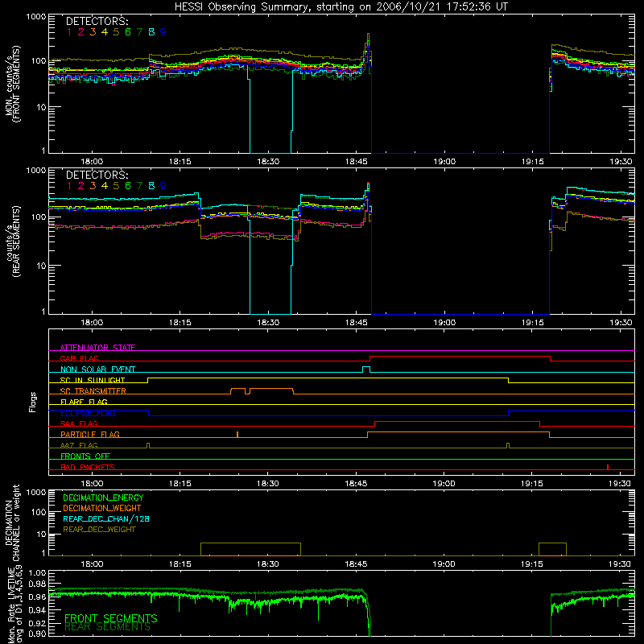Select detector 1 in rear segments legend
This screenshot has width=644, height=644.
(69, 186)
